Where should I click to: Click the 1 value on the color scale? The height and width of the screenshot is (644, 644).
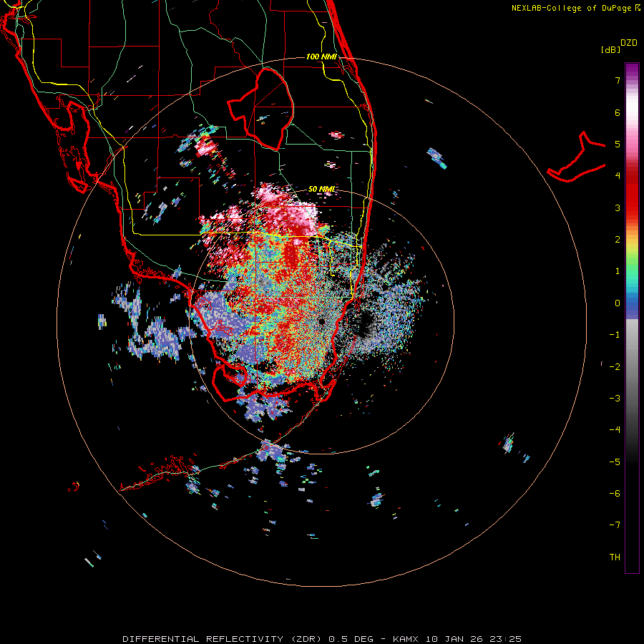(x=618, y=271)
